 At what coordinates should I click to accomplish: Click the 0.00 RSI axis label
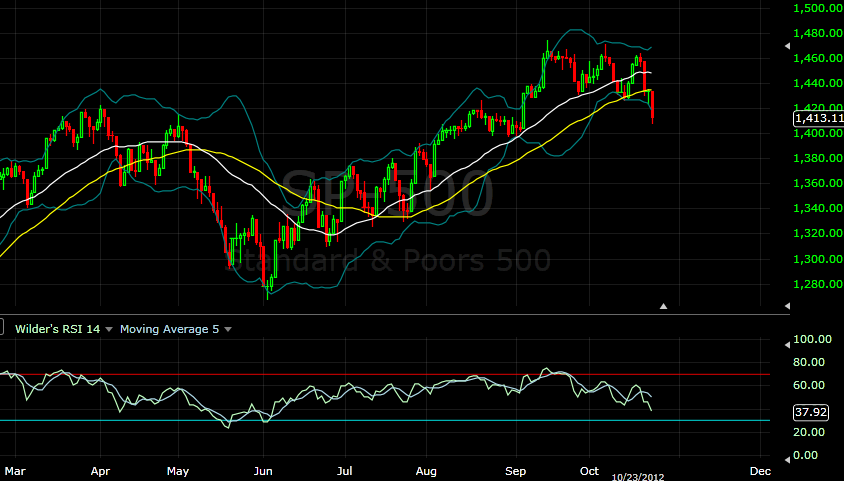point(806,455)
